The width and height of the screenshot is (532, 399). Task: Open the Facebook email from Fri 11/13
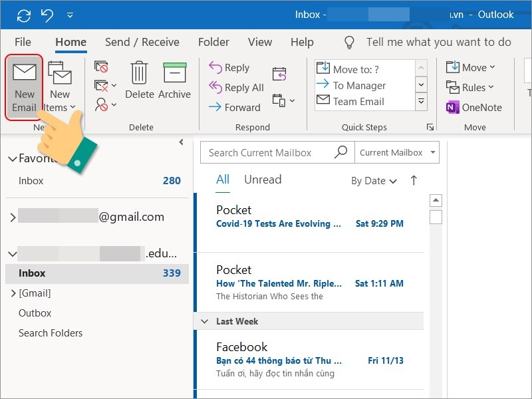pyautogui.click(x=310, y=360)
